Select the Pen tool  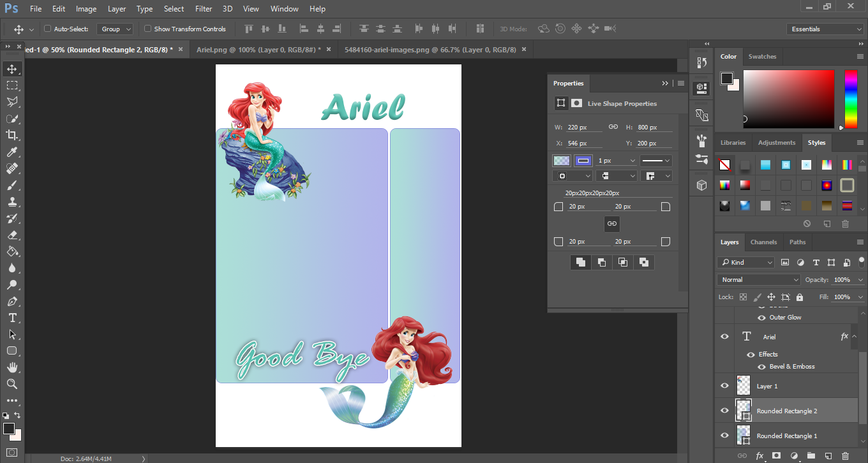coord(12,301)
